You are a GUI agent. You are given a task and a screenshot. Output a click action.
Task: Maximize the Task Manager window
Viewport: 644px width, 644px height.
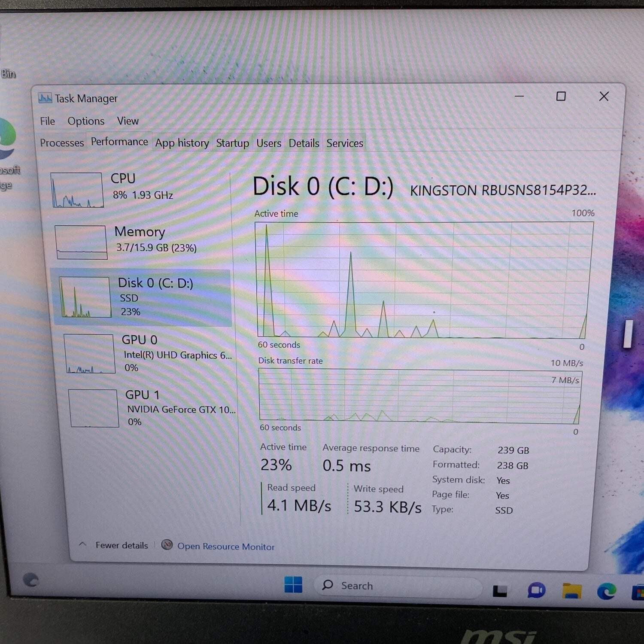(x=561, y=96)
